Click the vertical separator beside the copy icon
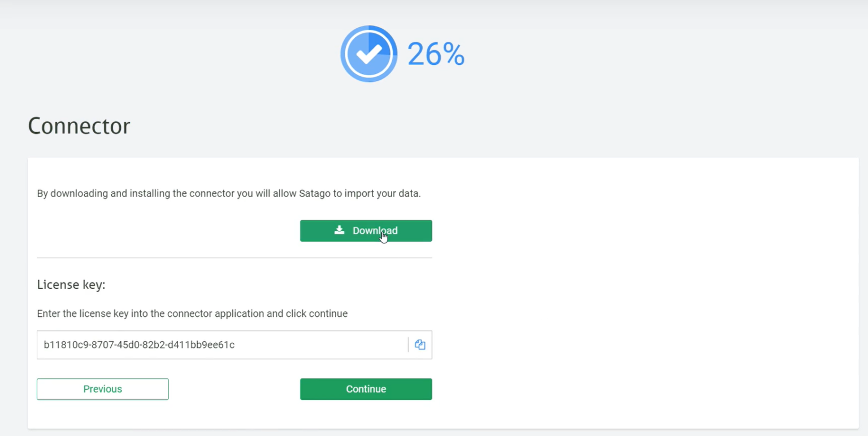 408,345
